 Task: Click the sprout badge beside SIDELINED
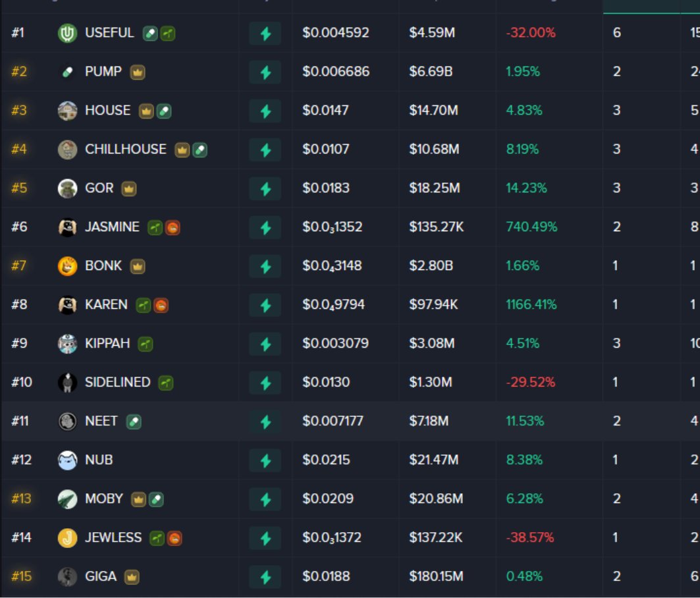[166, 383]
